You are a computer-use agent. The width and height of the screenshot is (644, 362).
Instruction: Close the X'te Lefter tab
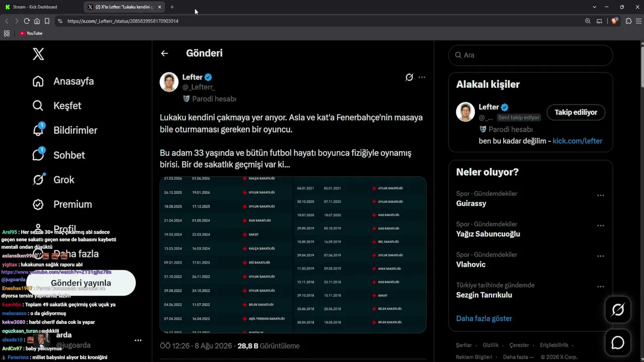pyautogui.click(x=159, y=7)
